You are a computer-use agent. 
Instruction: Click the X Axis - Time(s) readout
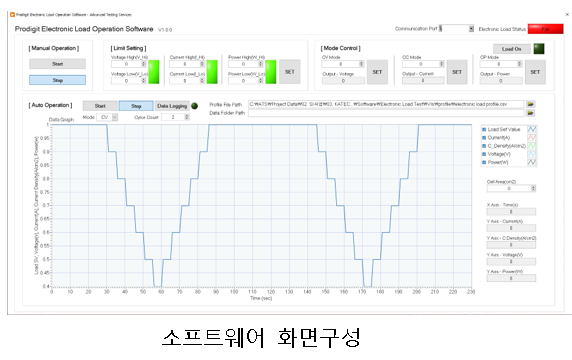(511, 212)
